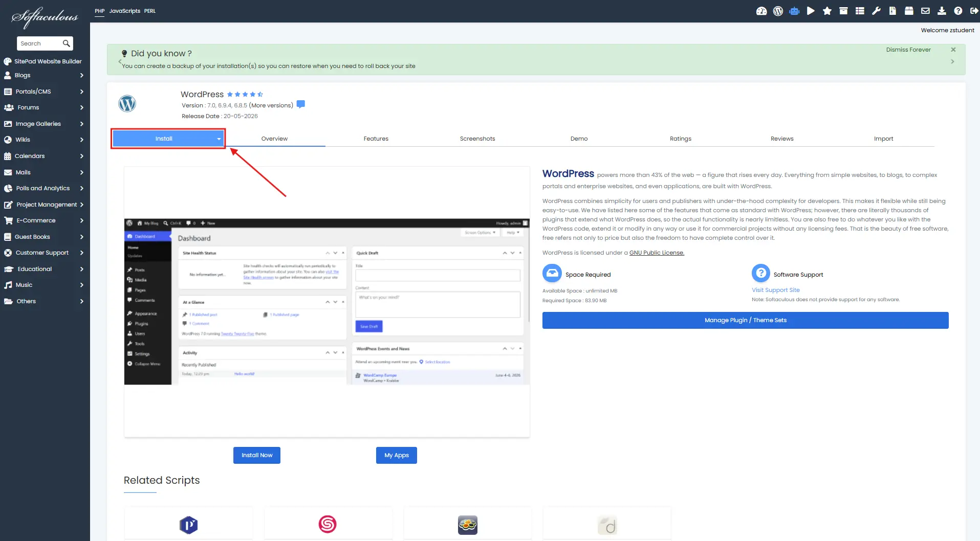
Task: Click the blue robot AI assistant icon
Action: (794, 11)
